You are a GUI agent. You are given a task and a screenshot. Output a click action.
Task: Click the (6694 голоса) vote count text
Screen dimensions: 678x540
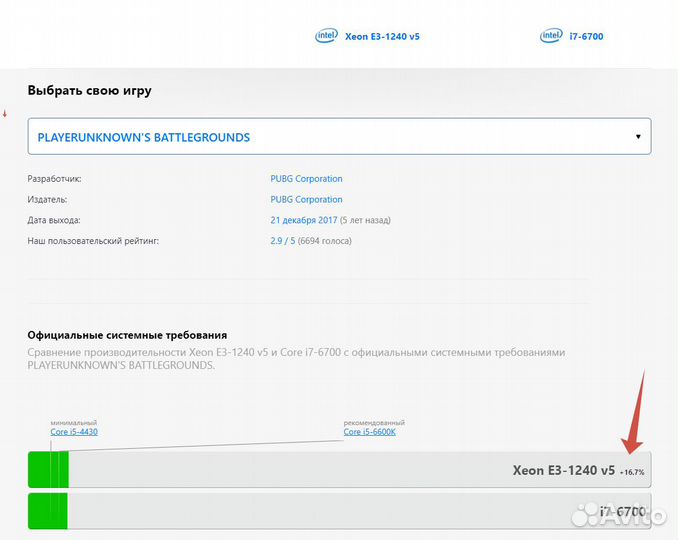pyautogui.click(x=325, y=241)
